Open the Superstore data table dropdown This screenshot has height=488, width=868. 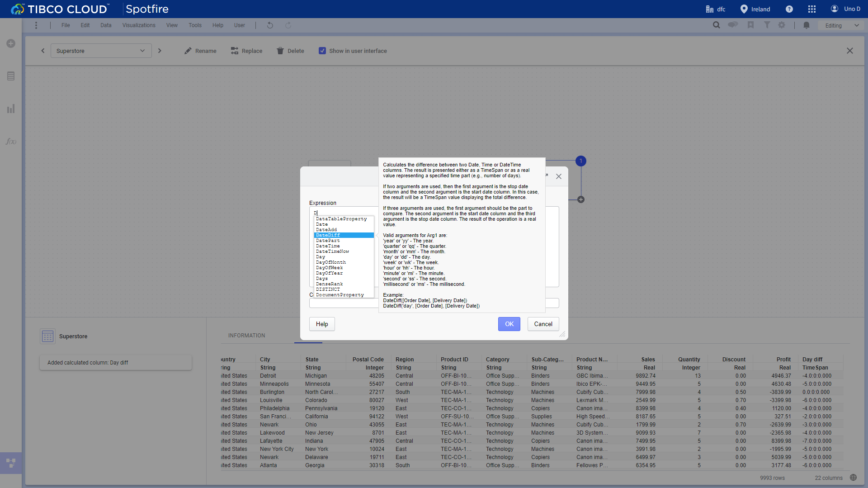point(101,51)
